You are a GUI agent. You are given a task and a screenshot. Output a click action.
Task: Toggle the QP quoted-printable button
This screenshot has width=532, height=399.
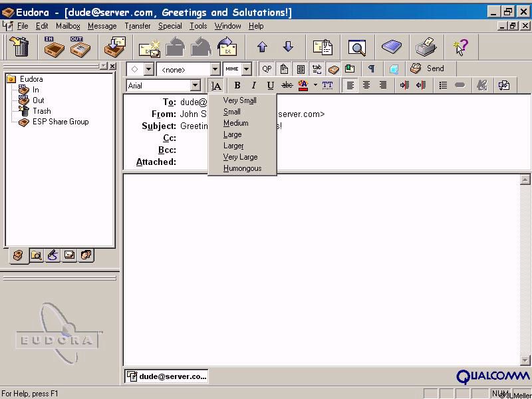(x=267, y=69)
